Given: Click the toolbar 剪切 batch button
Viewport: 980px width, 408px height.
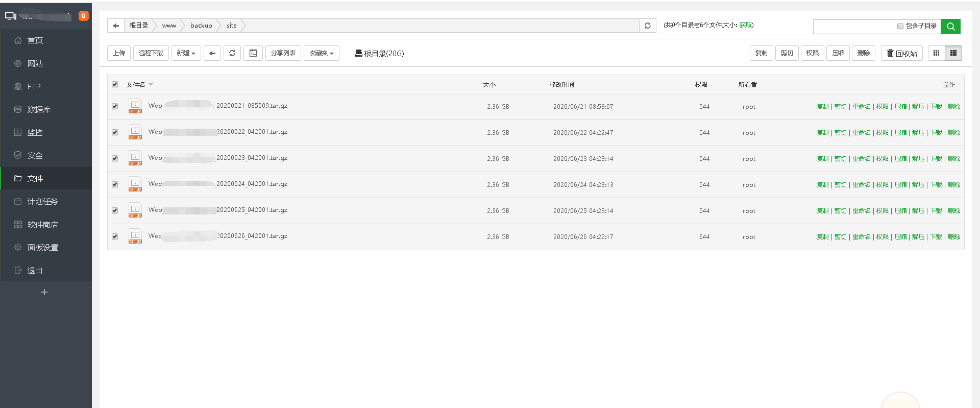Looking at the screenshot, I should (x=787, y=53).
